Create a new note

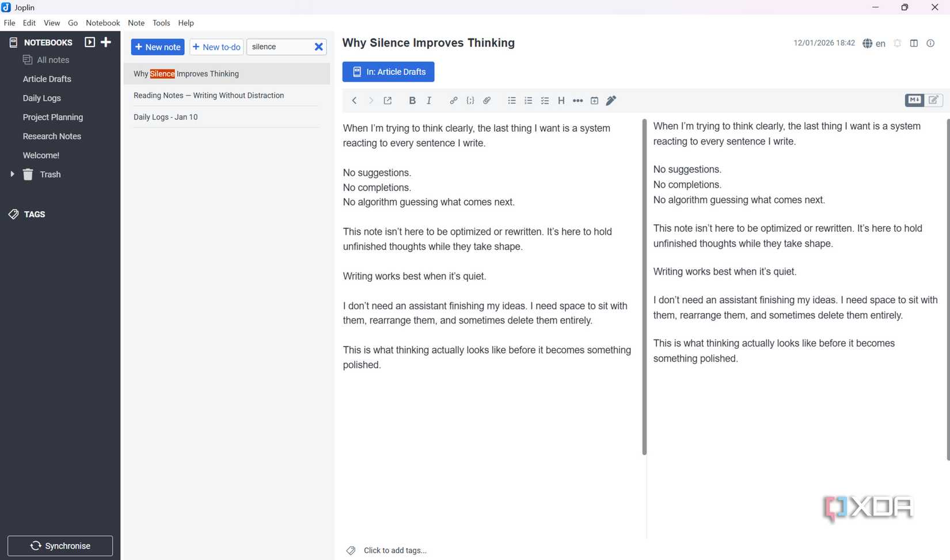coord(158,47)
